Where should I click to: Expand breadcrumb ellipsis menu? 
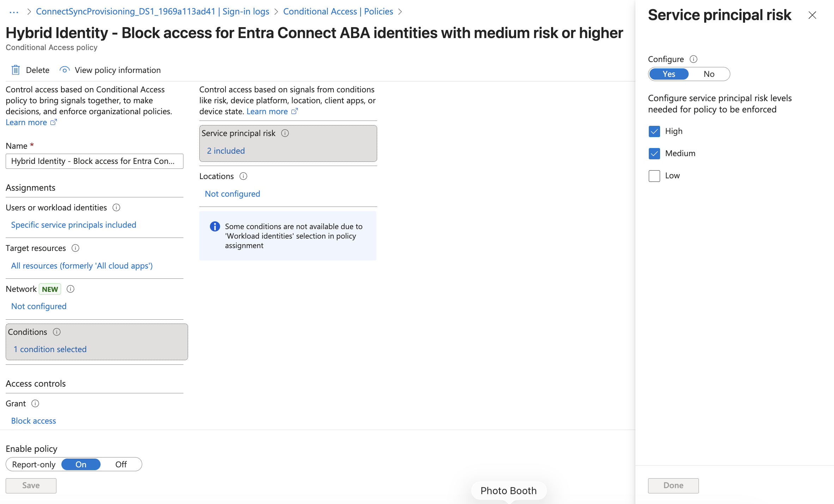coord(14,12)
